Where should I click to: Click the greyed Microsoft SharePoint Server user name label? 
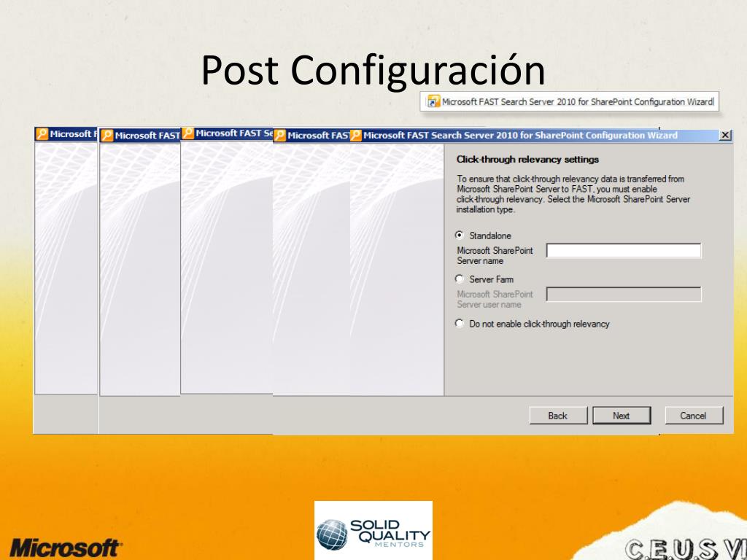tap(495, 300)
